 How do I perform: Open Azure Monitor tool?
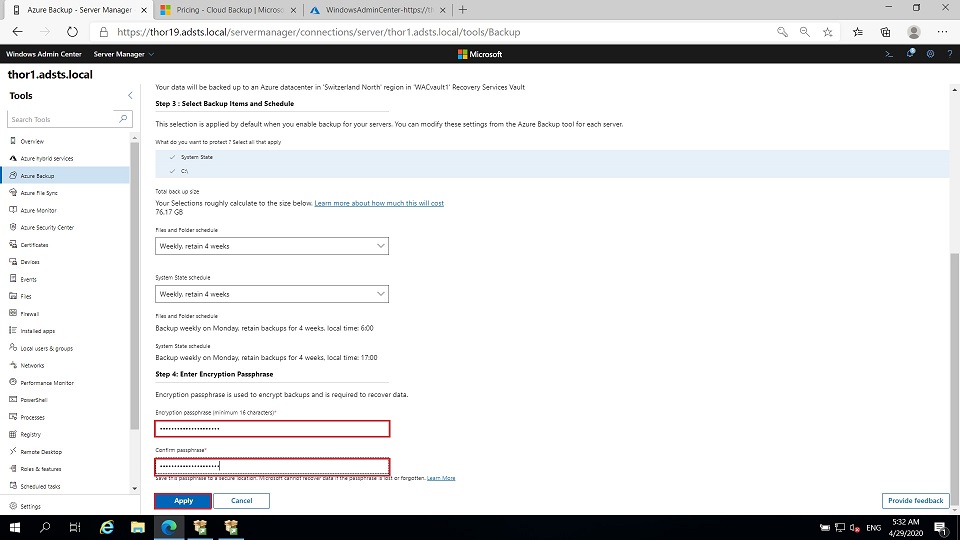38,210
